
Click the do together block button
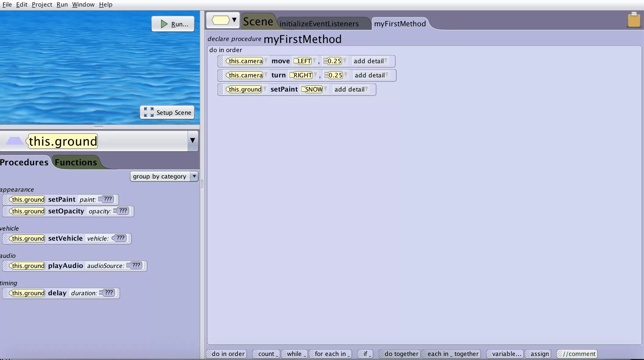[x=400, y=354]
